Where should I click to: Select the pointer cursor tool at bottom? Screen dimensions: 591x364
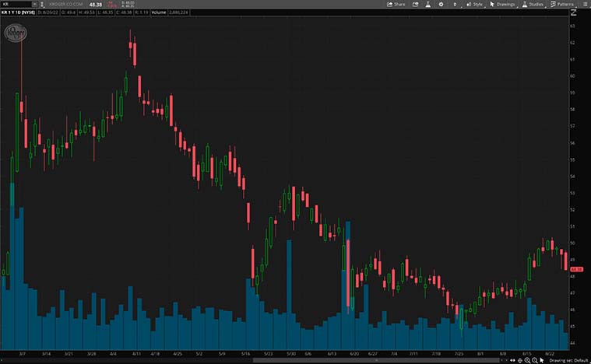tap(543, 360)
